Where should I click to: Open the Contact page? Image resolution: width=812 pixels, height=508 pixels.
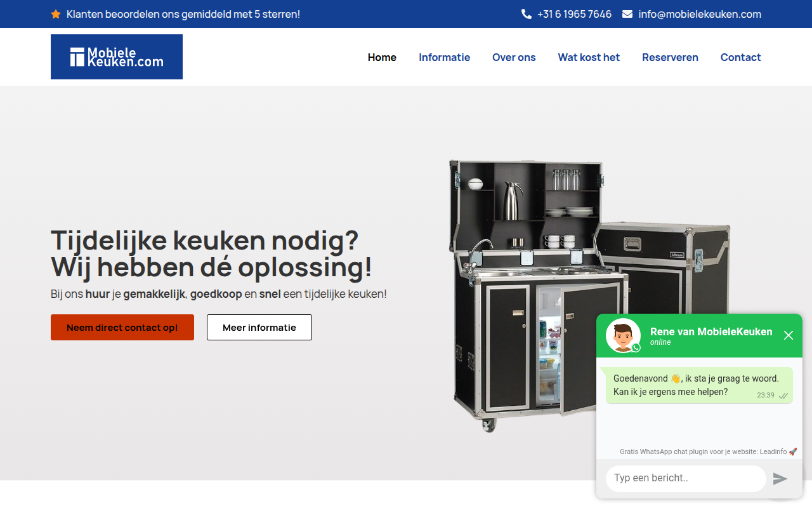coord(741,57)
